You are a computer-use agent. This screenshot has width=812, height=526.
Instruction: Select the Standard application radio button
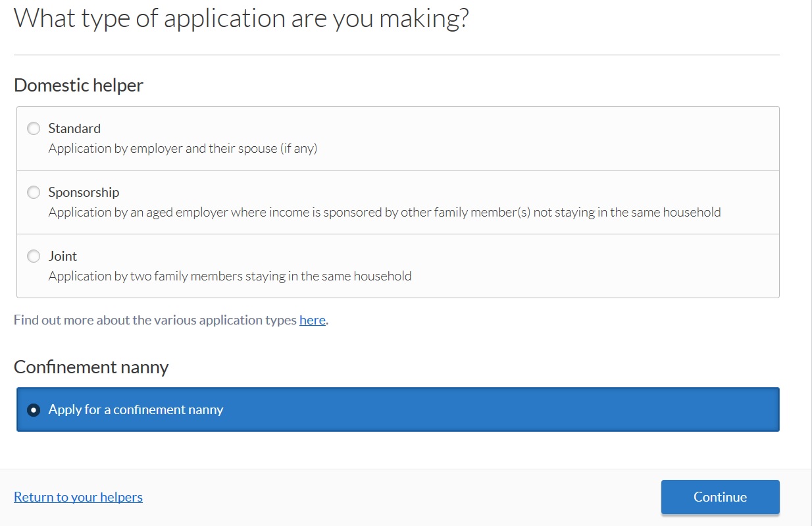34,128
